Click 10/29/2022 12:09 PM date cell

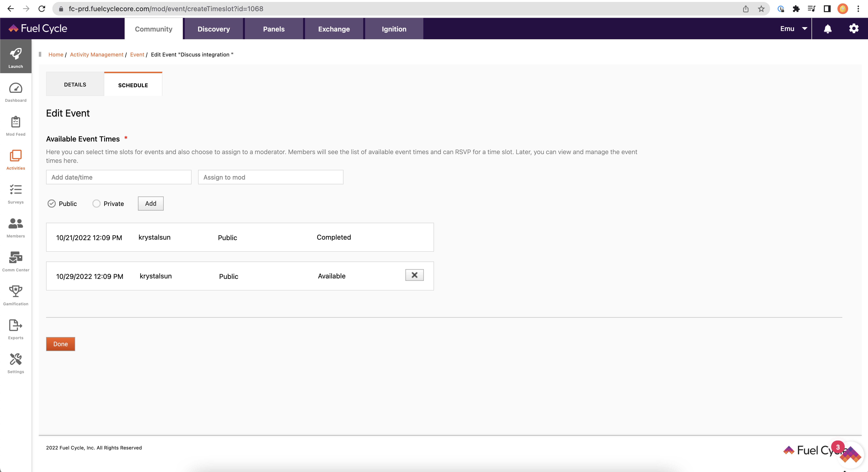pyautogui.click(x=90, y=276)
